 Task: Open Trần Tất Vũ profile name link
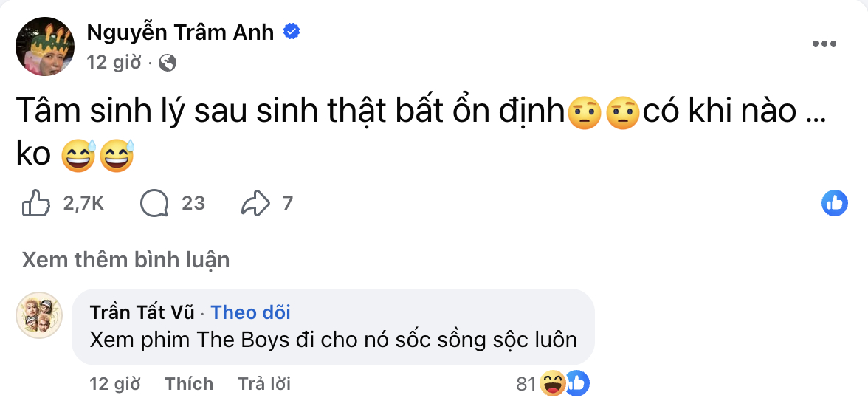click(142, 312)
